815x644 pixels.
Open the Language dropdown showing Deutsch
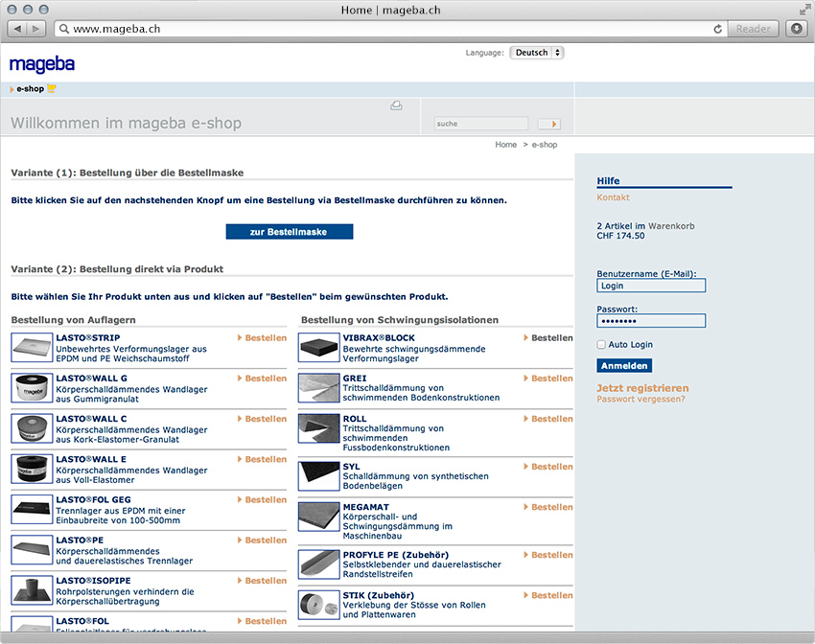point(536,53)
